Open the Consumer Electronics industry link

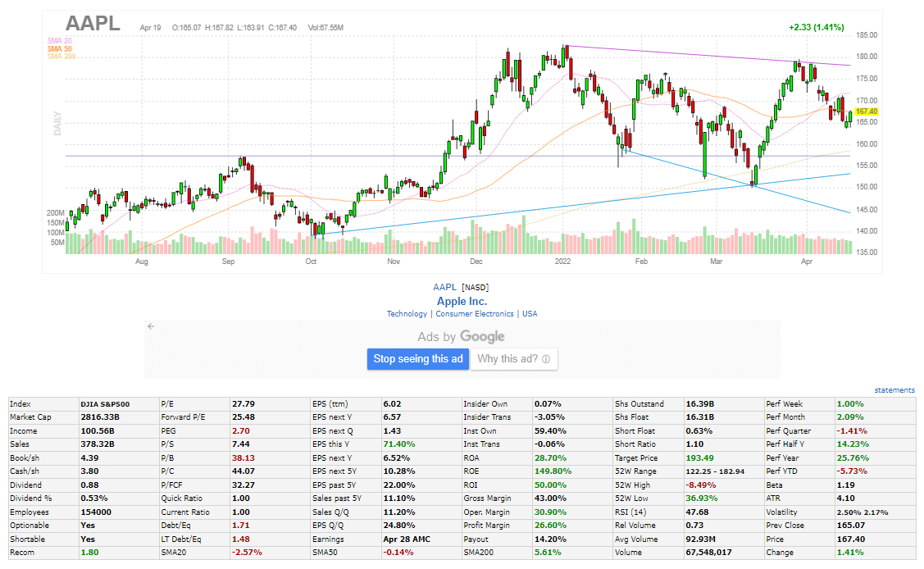click(475, 314)
